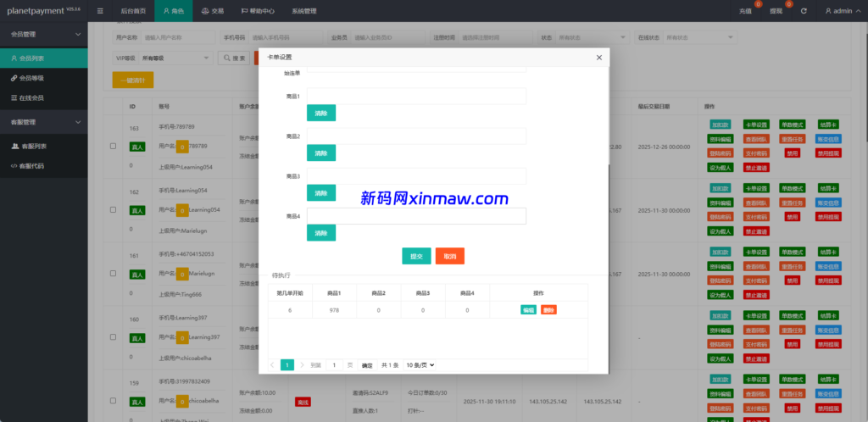The width and height of the screenshot is (868, 422).
Task: Switch to the 角色 tab
Action: [173, 11]
